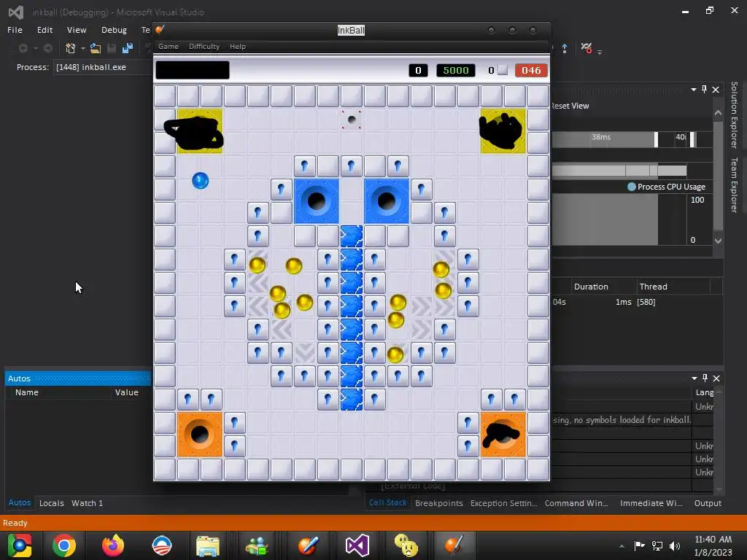Open Diagnostic Tools window position dropdown
This screenshot has width=747, height=560.
click(694, 90)
